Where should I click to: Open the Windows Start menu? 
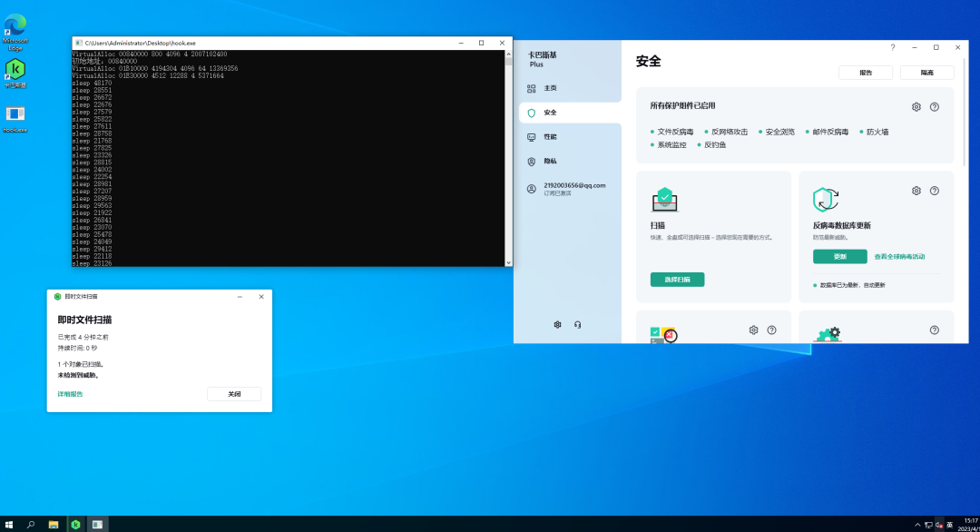tap(9, 525)
